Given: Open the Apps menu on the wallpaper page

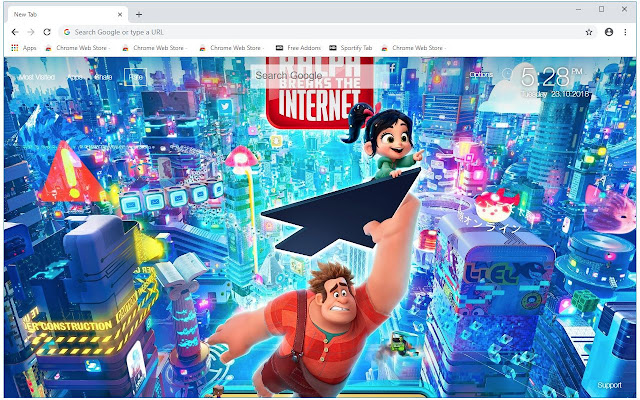Looking at the screenshot, I should point(75,77).
